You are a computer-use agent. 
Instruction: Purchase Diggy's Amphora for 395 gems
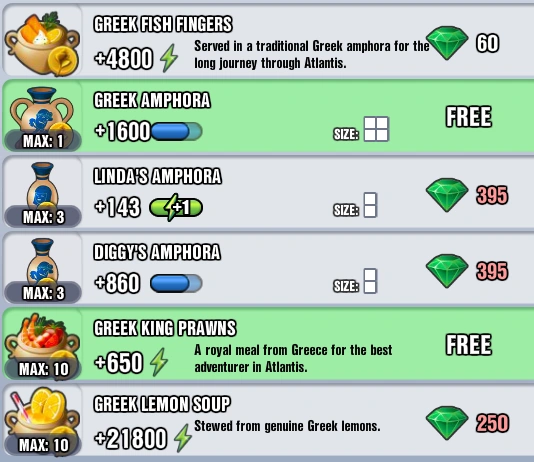click(x=467, y=271)
